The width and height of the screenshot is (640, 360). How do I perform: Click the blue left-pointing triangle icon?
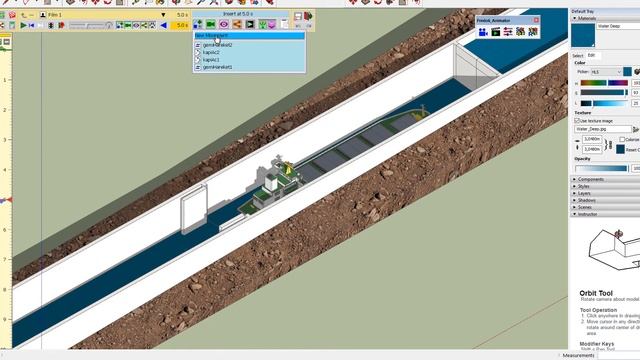coord(163,25)
